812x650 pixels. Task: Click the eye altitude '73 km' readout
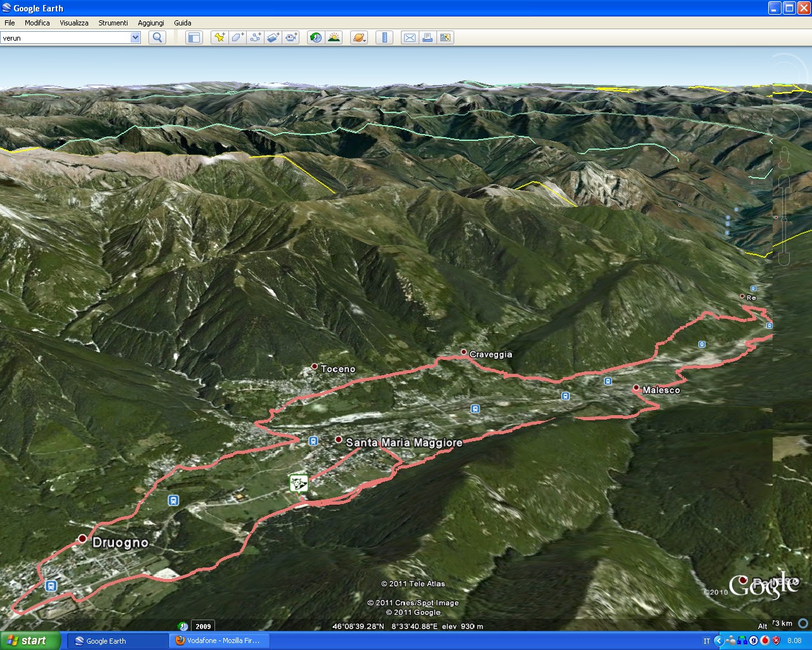[783, 623]
